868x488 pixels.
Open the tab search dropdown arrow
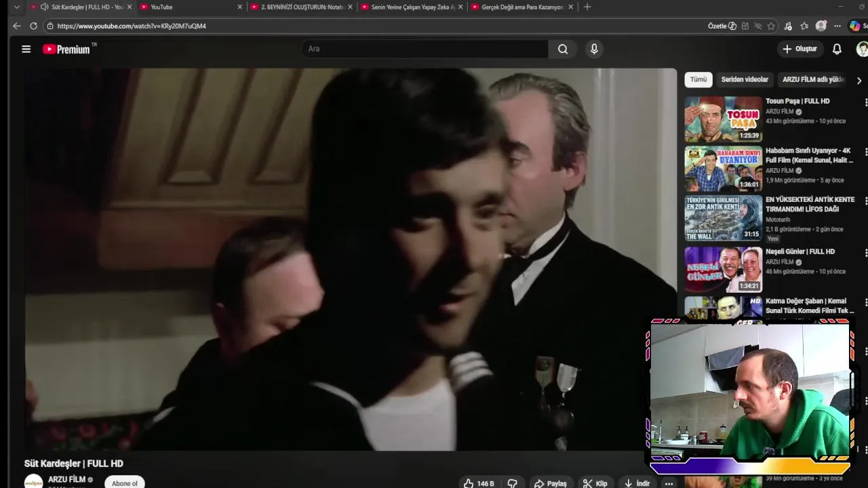pyautogui.click(x=16, y=7)
